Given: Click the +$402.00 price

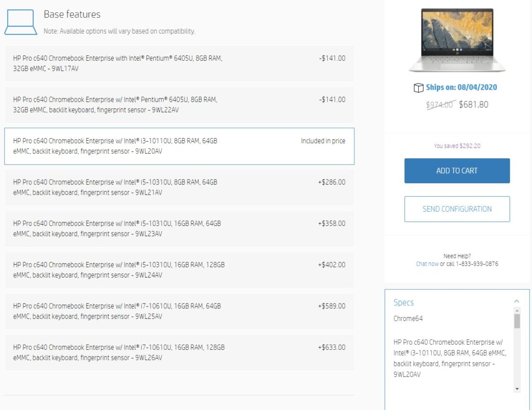Looking at the screenshot, I should tap(331, 265).
